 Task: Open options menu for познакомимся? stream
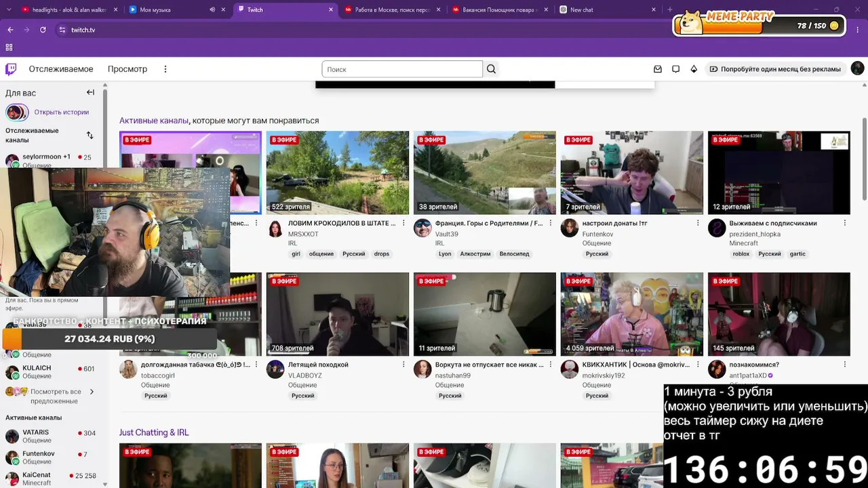click(845, 365)
